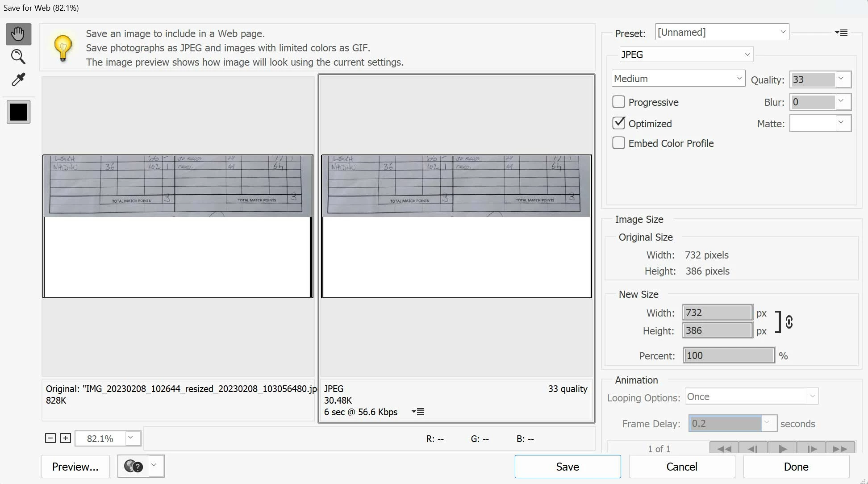868x484 pixels.
Task: Open the 82.1% zoom level dropdown
Action: click(x=130, y=438)
